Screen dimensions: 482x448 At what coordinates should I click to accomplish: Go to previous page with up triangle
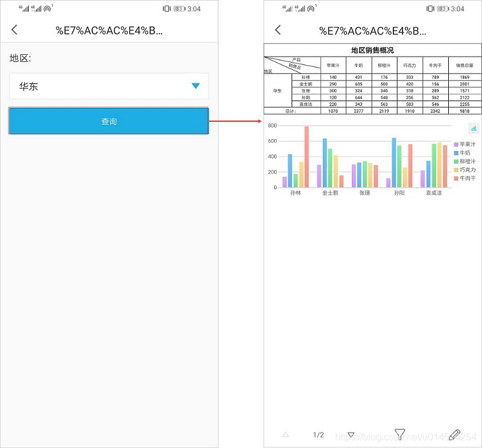pos(286,435)
